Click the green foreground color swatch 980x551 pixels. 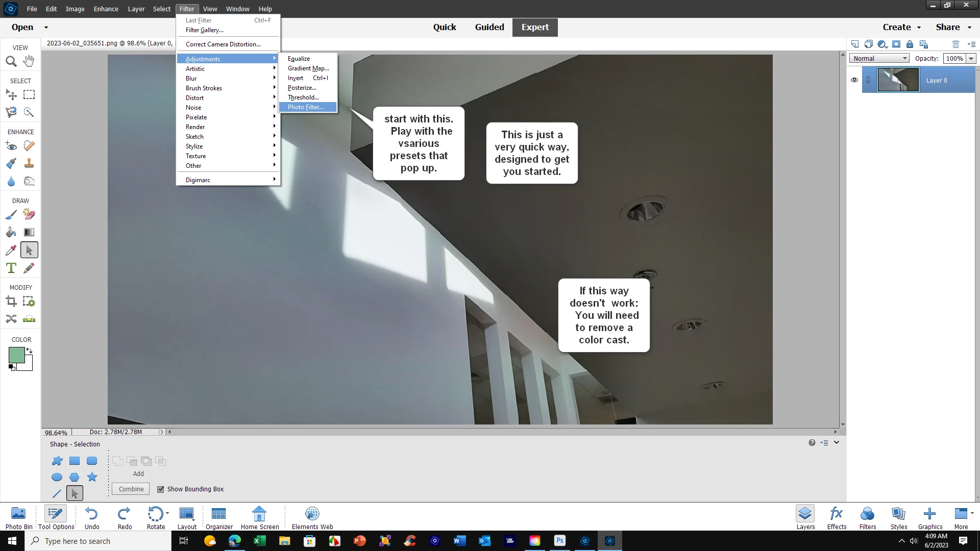tap(16, 355)
